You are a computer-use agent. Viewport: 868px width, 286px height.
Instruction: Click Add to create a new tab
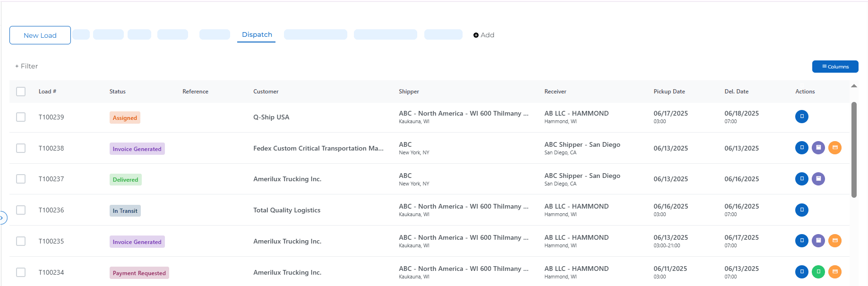484,35
